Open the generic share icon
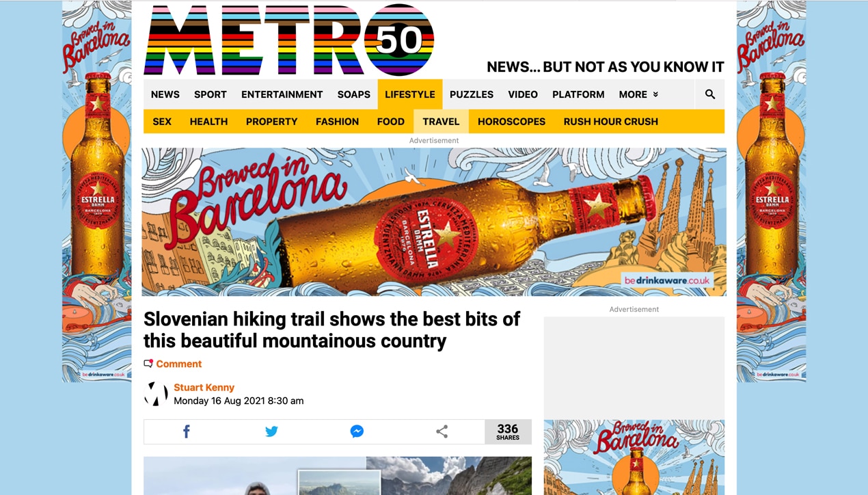The image size is (868, 495). coord(442,431)
